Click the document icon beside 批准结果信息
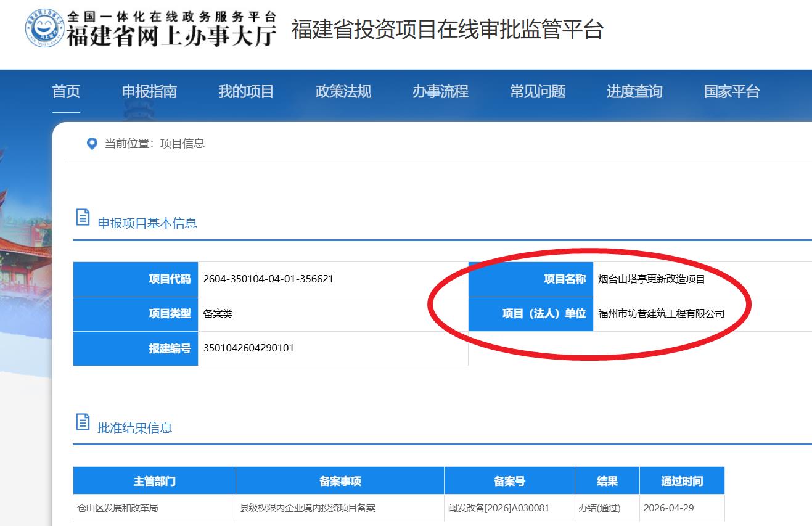Viewport: 812px width, 526px height. (x=82, y=422)
